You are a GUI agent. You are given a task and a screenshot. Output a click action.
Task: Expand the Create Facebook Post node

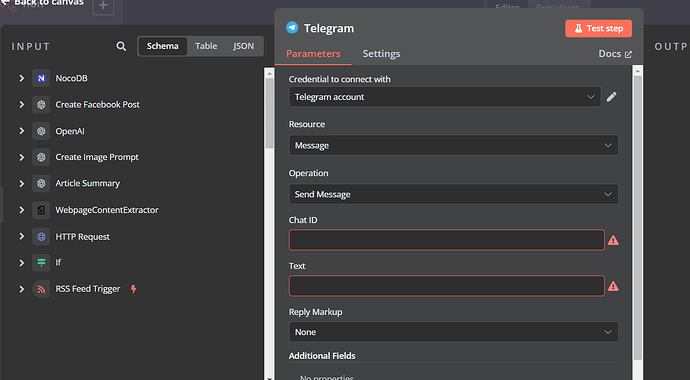pyautogui.click(x=22, y=105)
